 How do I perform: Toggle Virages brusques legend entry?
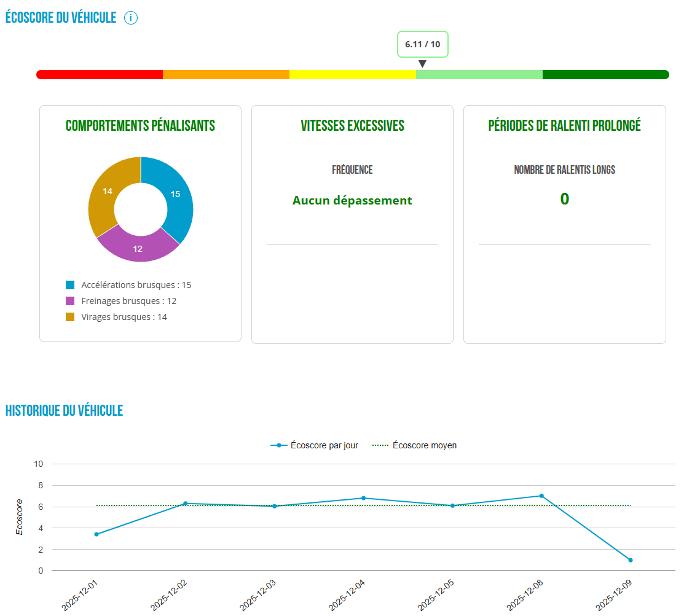pos(117,317)
